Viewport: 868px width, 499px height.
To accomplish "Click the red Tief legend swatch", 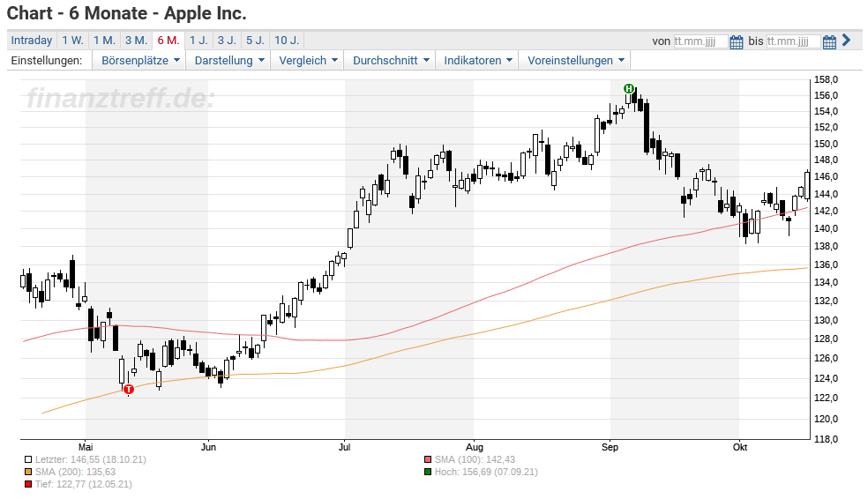I will point(28,484).
